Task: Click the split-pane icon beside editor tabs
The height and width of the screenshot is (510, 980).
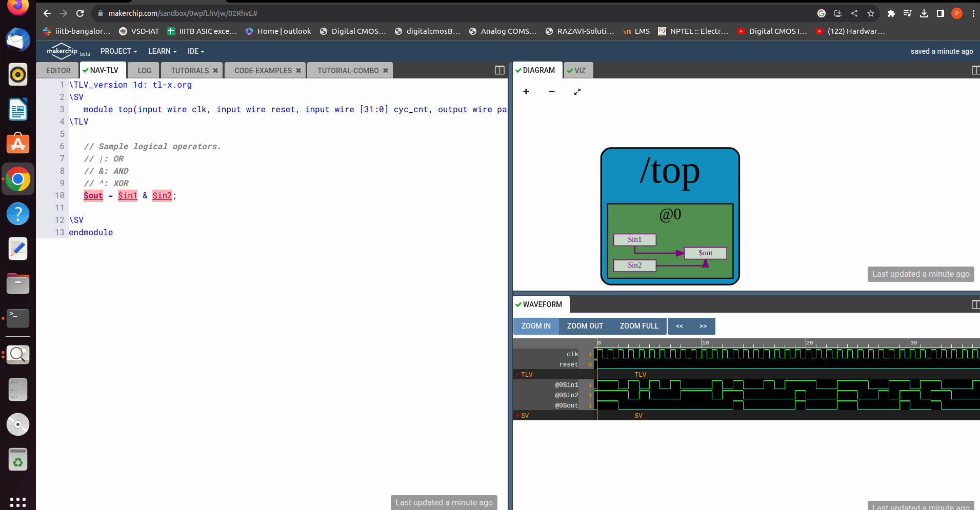Action: (x=498, y=70)
